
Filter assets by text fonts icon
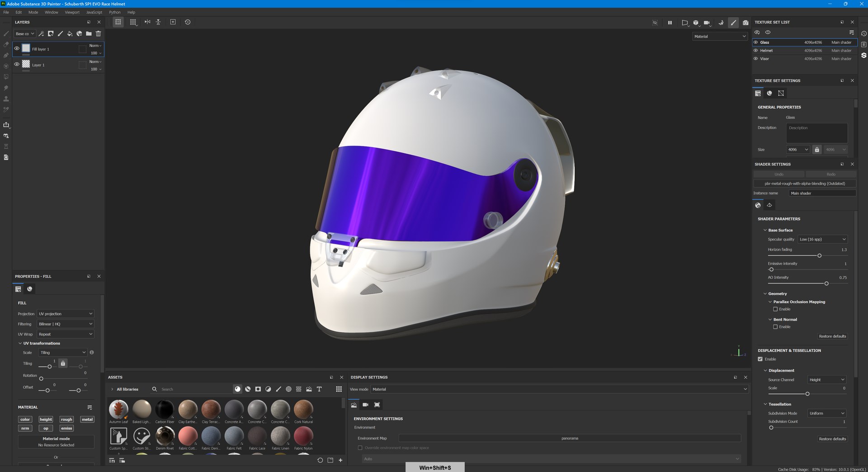[x=319, y=389]
